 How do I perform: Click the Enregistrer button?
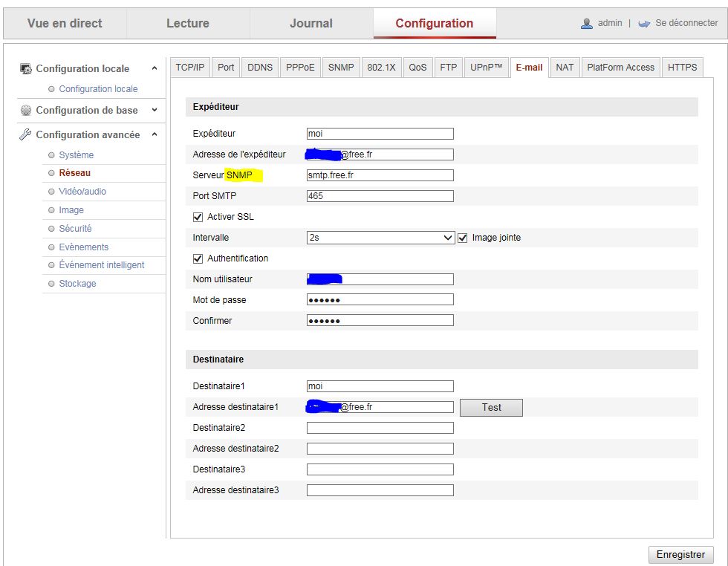pos(680,555)
